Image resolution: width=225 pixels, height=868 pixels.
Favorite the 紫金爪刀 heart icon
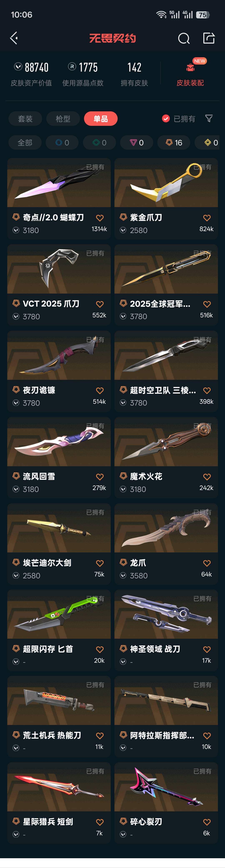207,218
